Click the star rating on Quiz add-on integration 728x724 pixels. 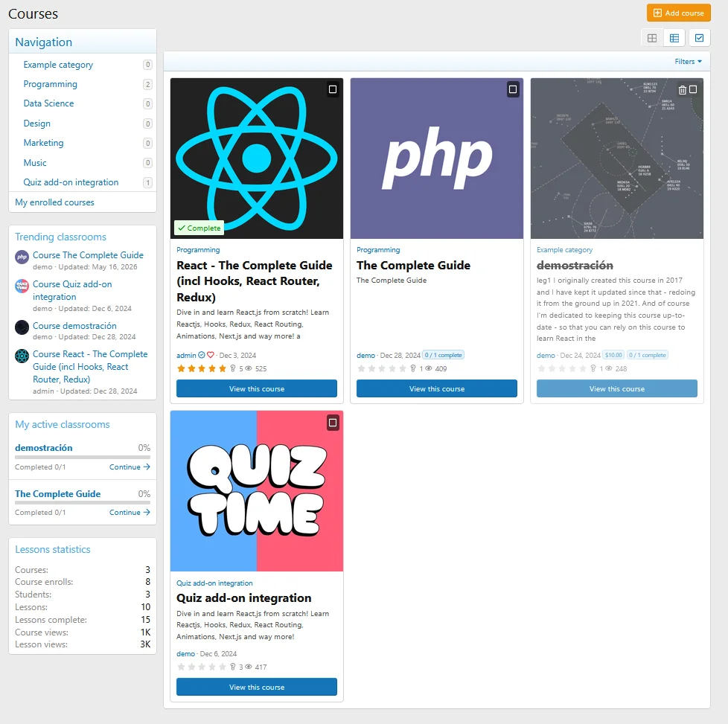(x=202, y=667)
